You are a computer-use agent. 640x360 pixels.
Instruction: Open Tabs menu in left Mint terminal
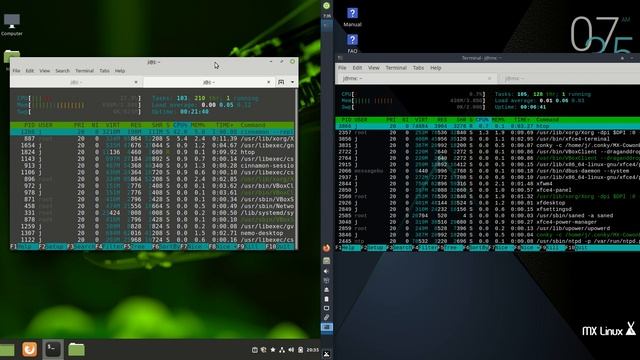pos(104,71)
